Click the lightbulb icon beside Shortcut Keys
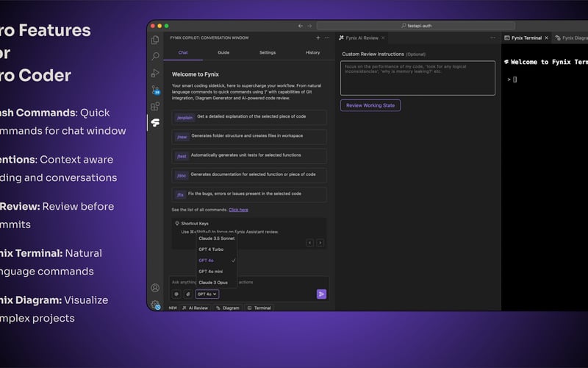This screenshot has width=588, height=368. pyautogui.click(x=177, y=224)
